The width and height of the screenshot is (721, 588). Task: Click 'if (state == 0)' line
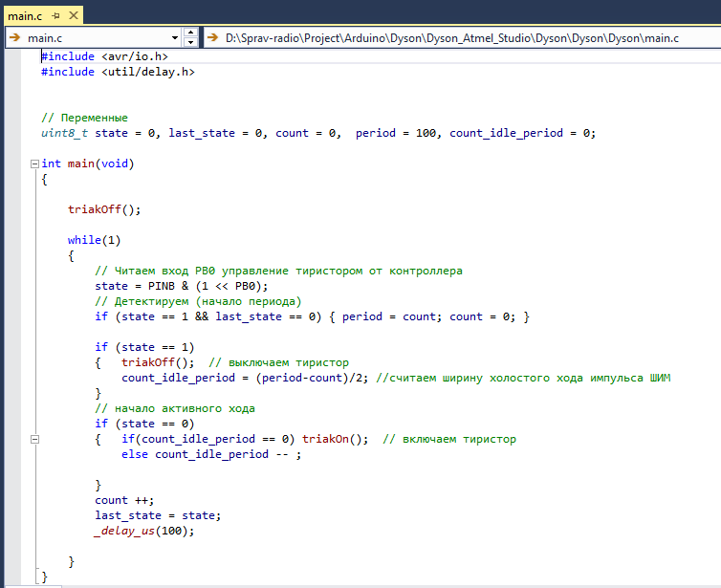(x=144, y=424)
